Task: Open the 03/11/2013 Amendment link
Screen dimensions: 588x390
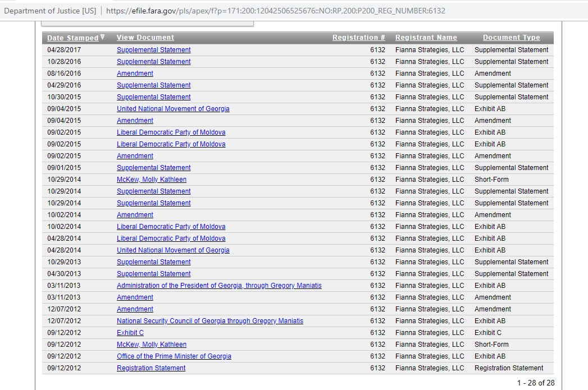Action: (135, 297)
